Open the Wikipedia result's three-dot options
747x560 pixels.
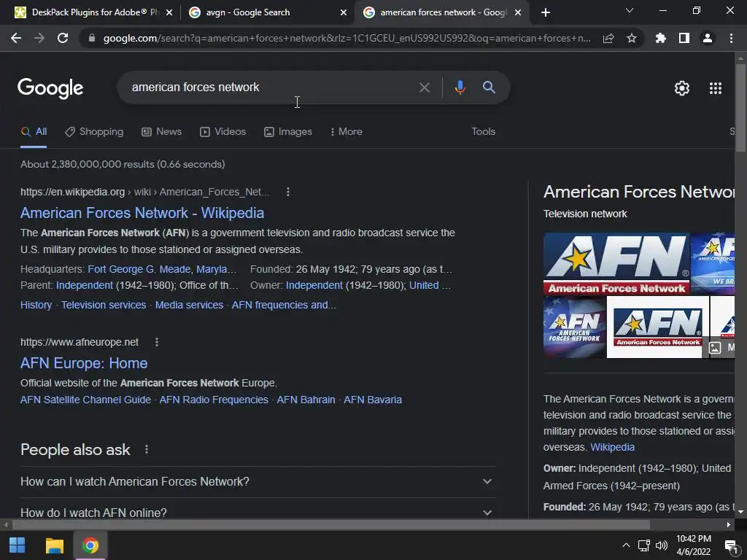point(287,192)
